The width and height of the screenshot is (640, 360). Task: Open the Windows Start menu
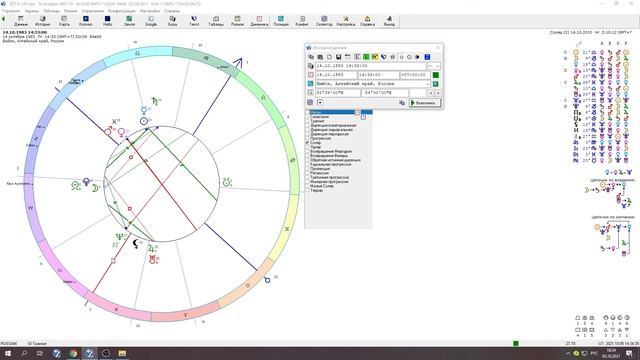pos(8,353)
